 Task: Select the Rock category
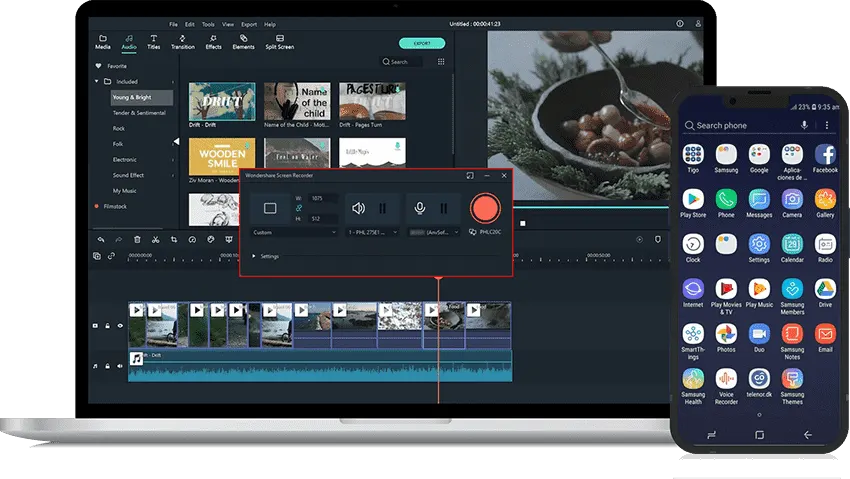[119, 128]
